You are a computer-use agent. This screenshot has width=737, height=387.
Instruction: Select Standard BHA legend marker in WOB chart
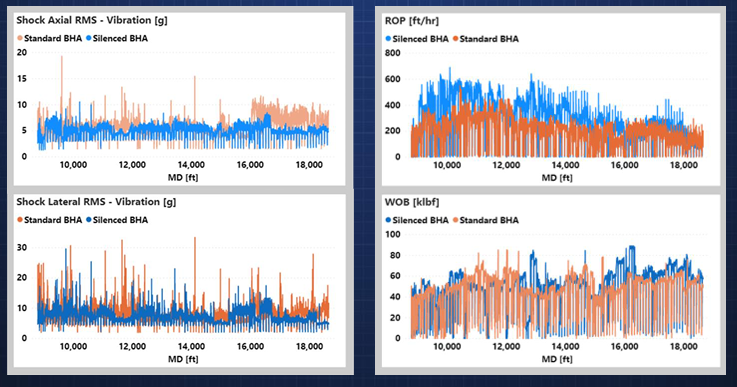(x=455, y=220)
